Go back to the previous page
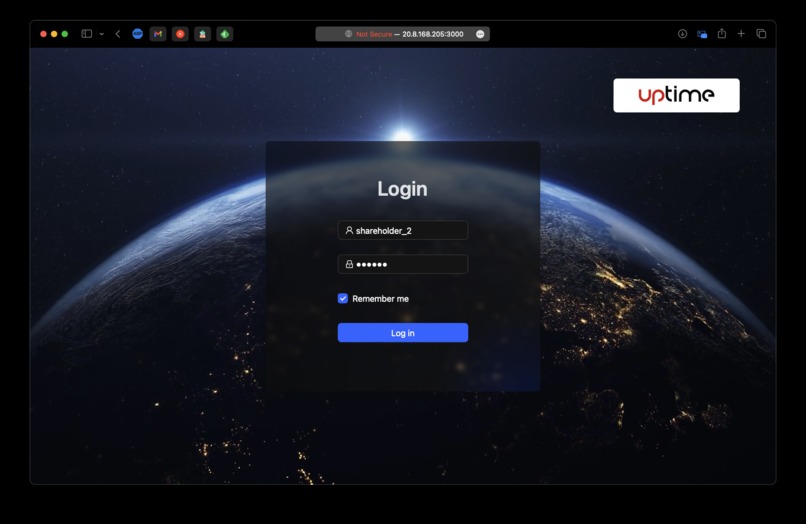Screen dimensions: 806x524 118,34
